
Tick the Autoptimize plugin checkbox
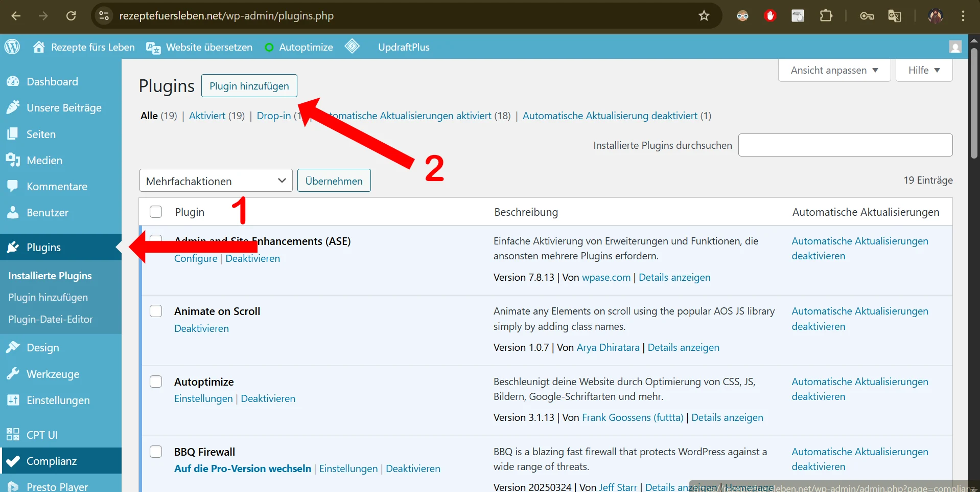pyautogui.click(x=156, y=382)
